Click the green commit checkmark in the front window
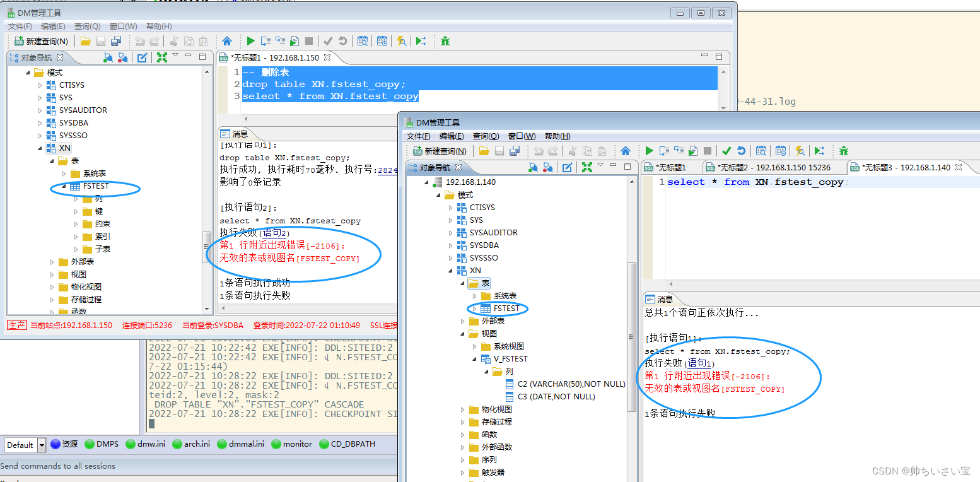The image size is (980, 482). (726, 151)
